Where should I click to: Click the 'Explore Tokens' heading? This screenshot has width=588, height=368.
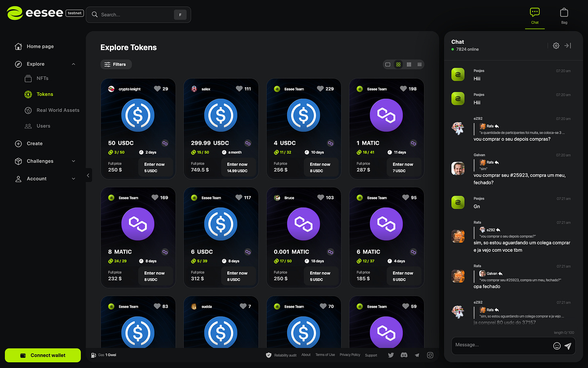pyautogui.click(x=128, y=47)
